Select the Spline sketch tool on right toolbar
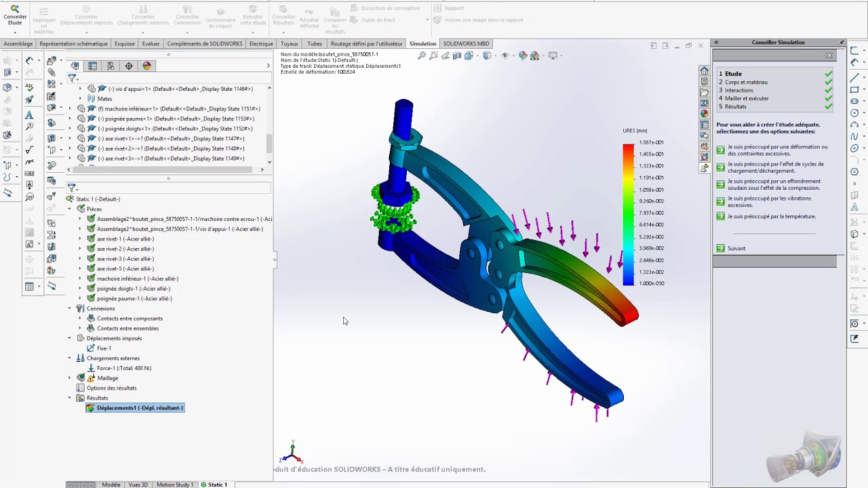868x488 pixels. (x=854, y=136)
